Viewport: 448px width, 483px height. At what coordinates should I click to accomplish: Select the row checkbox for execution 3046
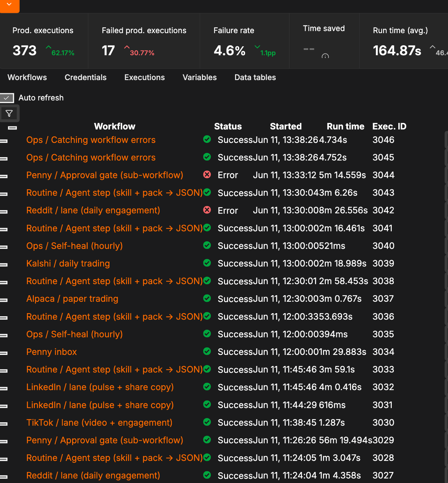4,141
